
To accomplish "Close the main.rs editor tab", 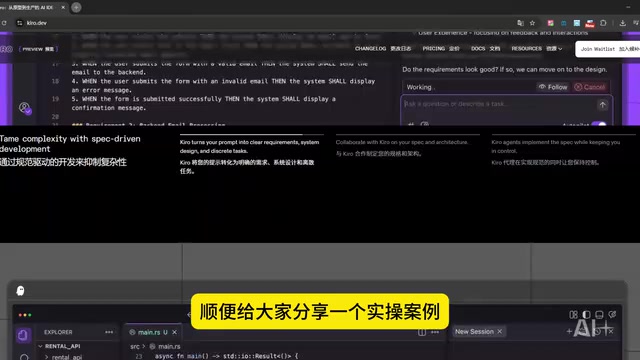I will pos(175,332).
